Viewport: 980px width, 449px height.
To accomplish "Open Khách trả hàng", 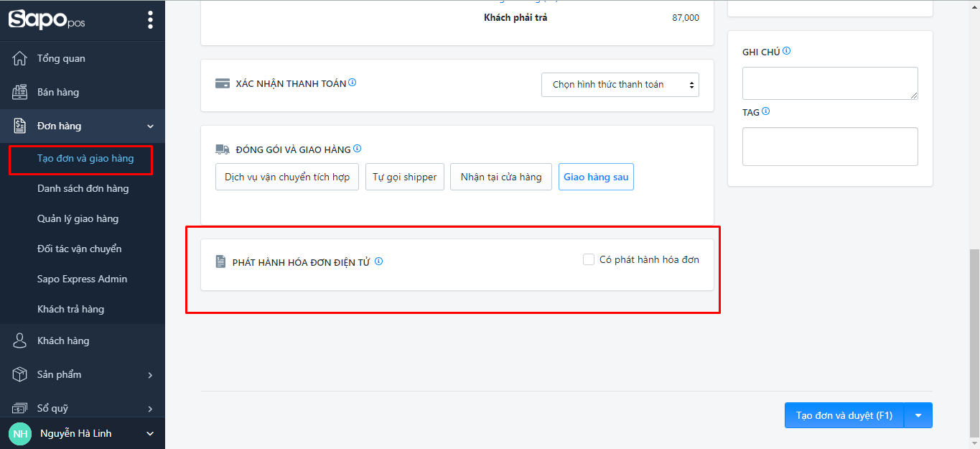I will [71, 309].
